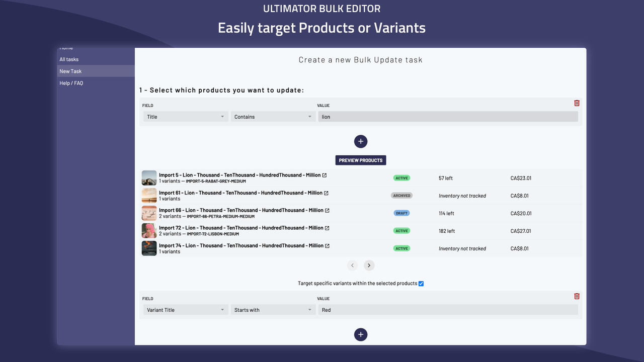Screen dimensions: 644x362
Task: Go to the next page of products
Action: point(369,265)
